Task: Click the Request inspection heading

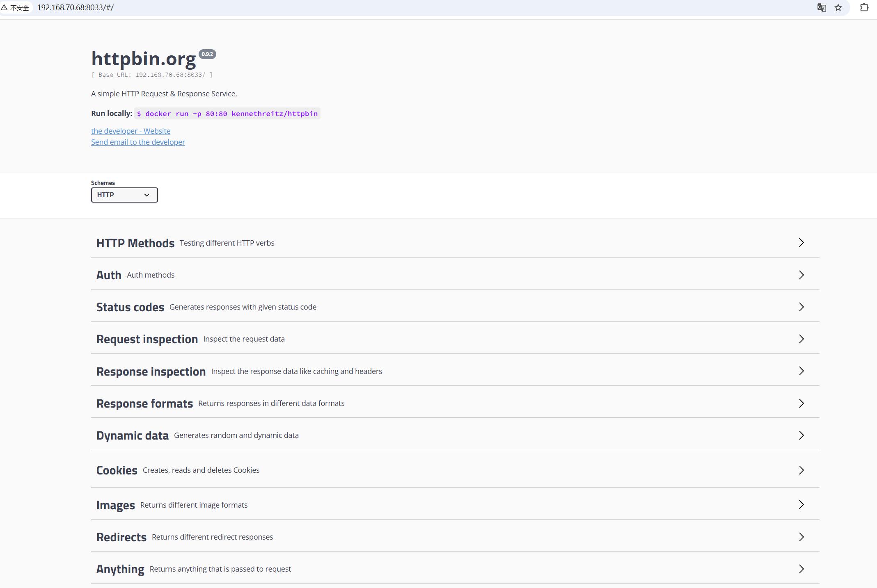Action: [147, 339]
